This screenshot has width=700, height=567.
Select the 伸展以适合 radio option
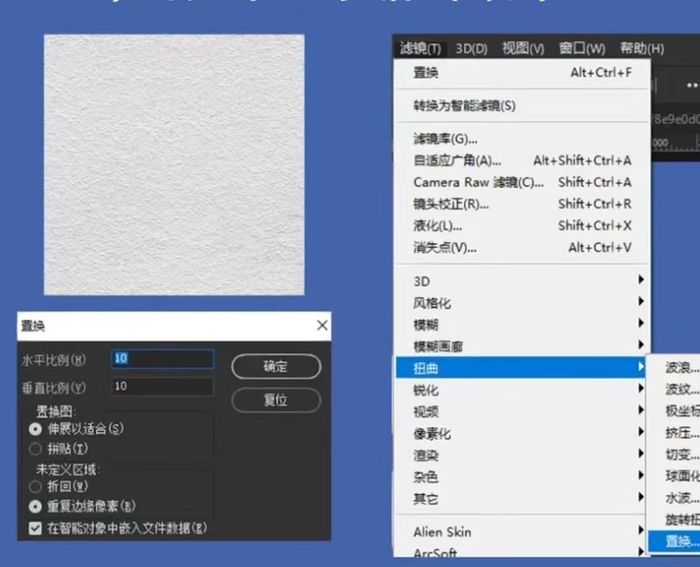coord(37,428)
